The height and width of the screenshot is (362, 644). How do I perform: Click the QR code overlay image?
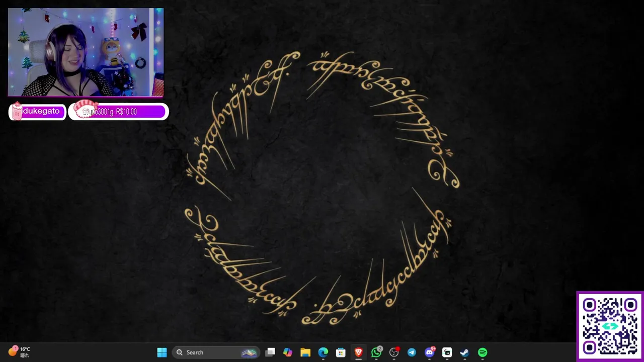click(610, 326)
